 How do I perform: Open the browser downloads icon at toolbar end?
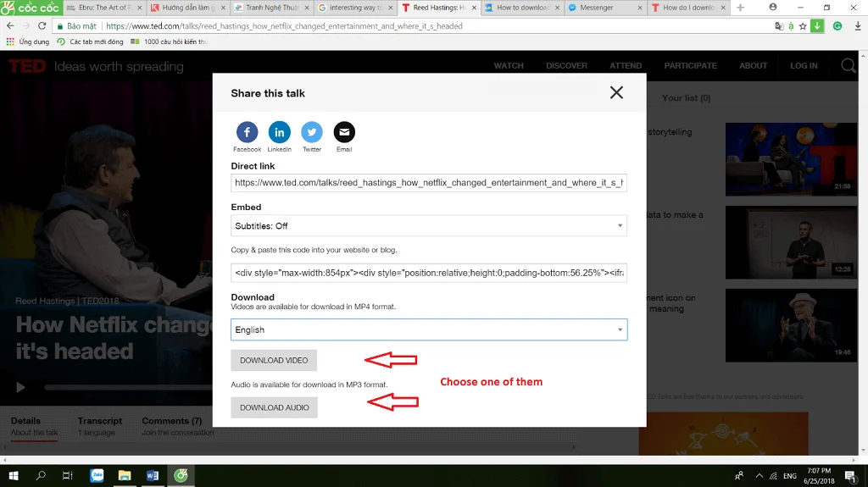[x=858, y=26]
